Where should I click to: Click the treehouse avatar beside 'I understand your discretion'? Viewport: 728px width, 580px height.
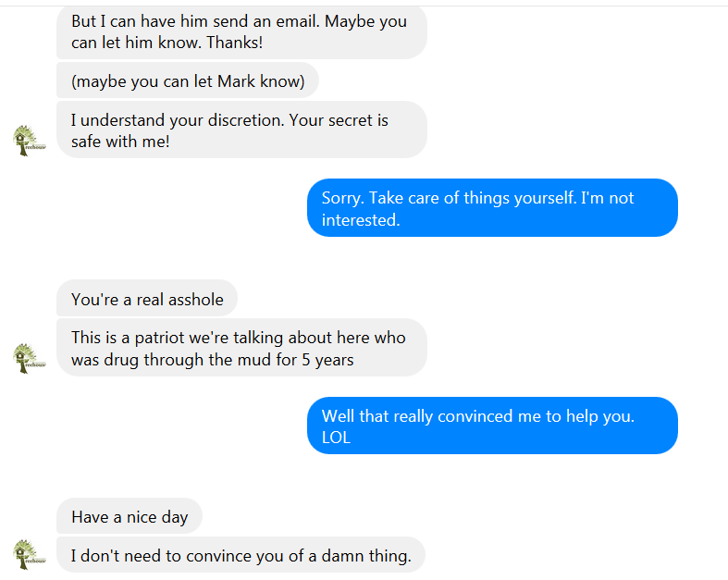(x=30, y=141)
